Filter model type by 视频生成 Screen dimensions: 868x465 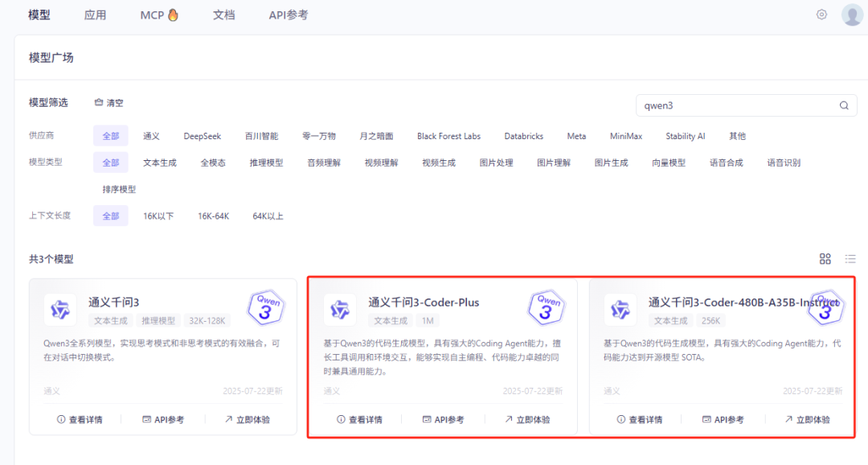pos(439,163)
